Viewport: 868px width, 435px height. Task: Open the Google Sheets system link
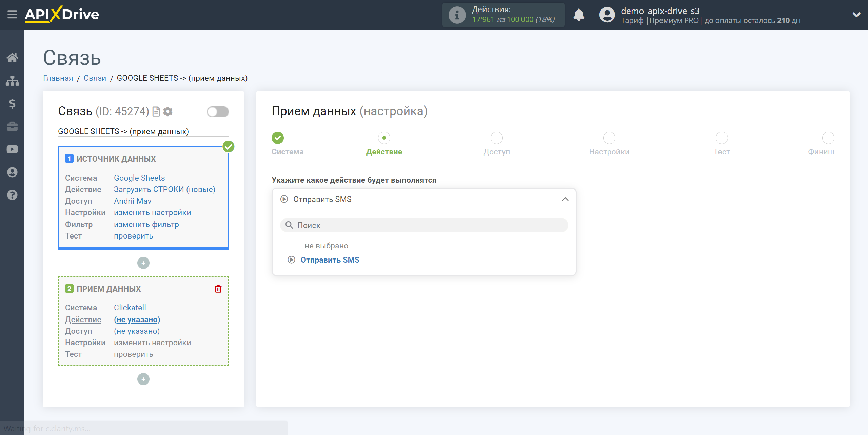click(139, 178)
